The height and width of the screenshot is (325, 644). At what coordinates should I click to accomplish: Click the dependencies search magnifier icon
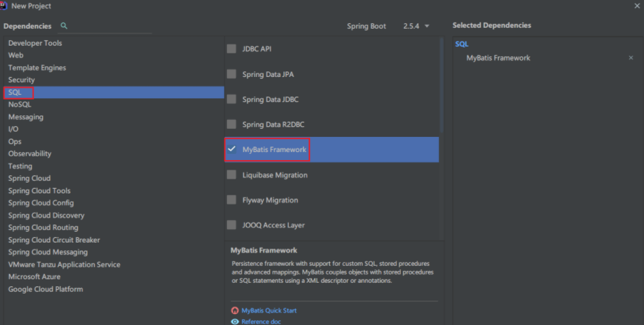pyautogui.click(x=64, y=26)
